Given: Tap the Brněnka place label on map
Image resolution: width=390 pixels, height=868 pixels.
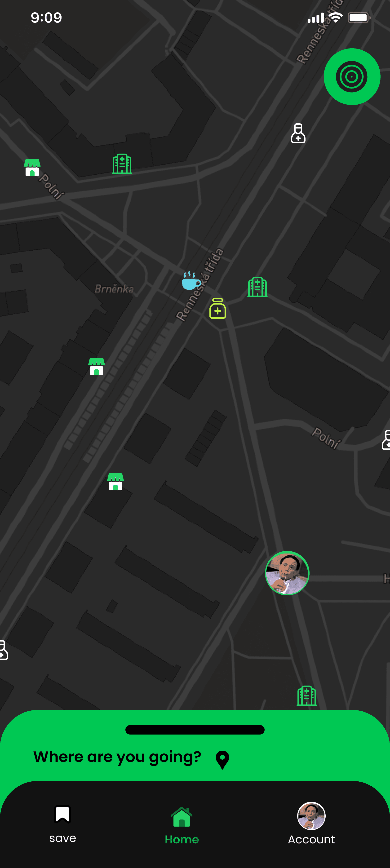Looking at the screenshot, I should pos(114,289).
